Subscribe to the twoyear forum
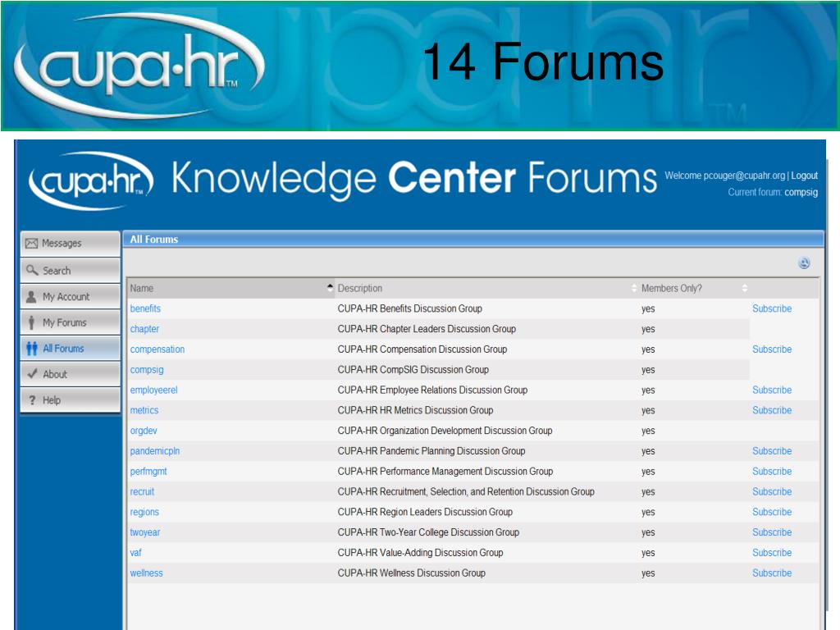The height and width of the screenshot is (630, 840). 772,532
